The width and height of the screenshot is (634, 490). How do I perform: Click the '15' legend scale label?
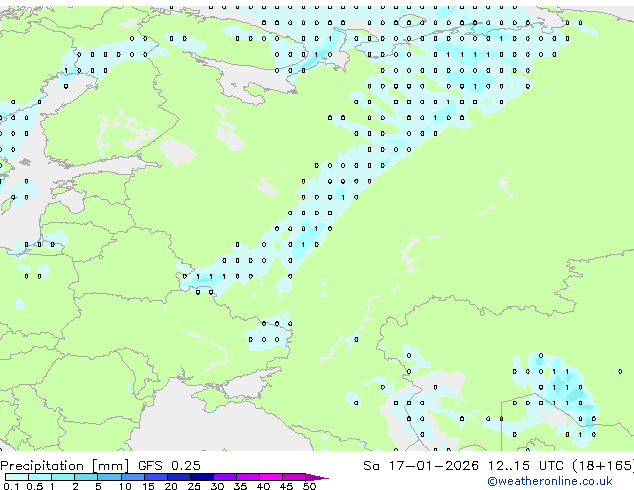click(148, 486)
